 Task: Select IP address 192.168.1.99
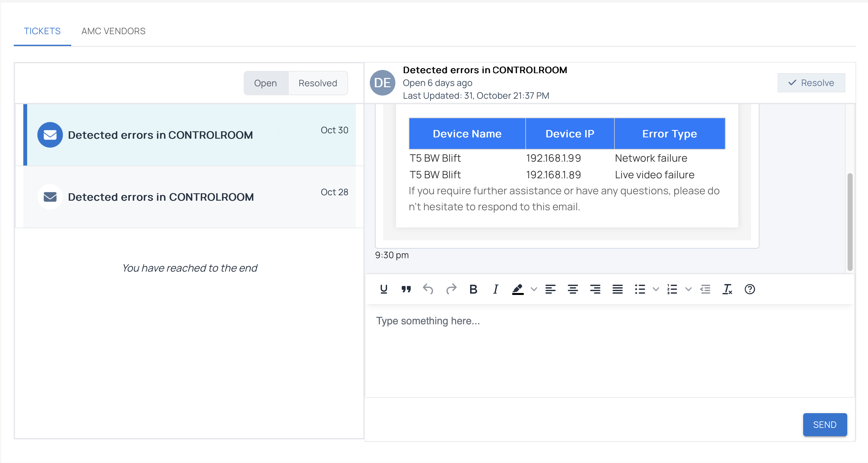coord(554,158)
